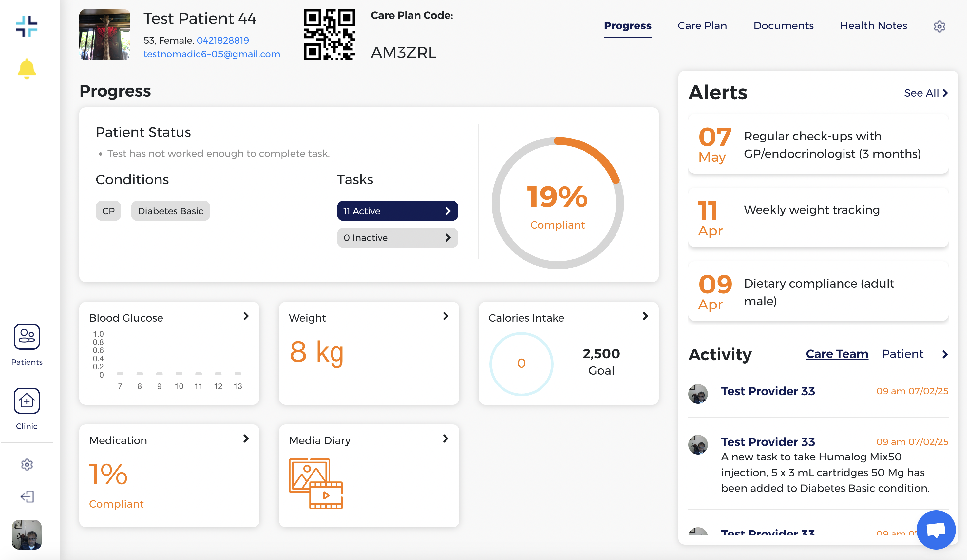The height and width of the screenshot is (560, 967).
Task: Expand the Blood Glucose card chevron
Action: (x=246, y=316)
